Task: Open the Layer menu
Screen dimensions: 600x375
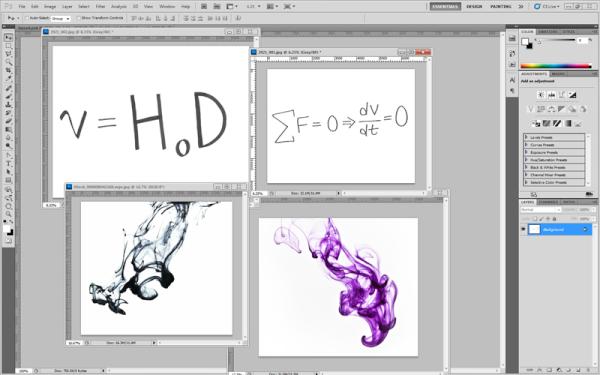Action: pos(67,7)
